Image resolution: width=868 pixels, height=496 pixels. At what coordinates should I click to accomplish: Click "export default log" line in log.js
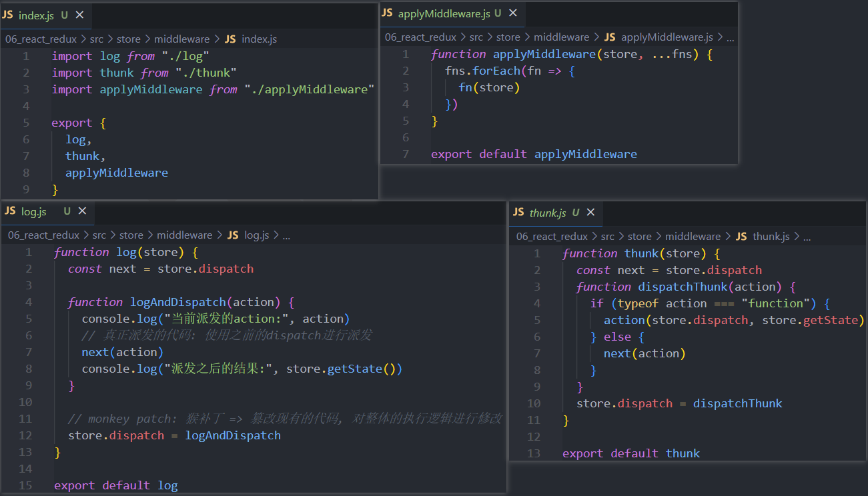(x=116, y=485)
